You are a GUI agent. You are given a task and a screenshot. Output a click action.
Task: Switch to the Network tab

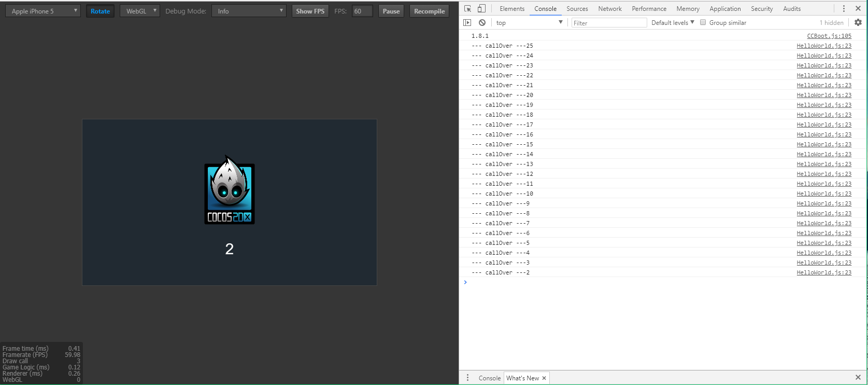[610, 9]
